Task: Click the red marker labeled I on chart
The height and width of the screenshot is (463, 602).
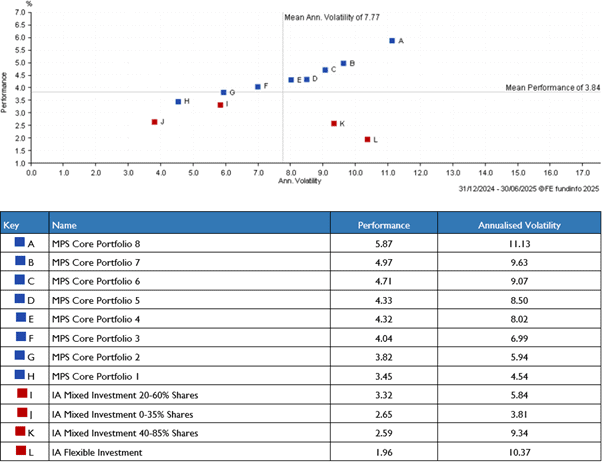Action: 220,104
